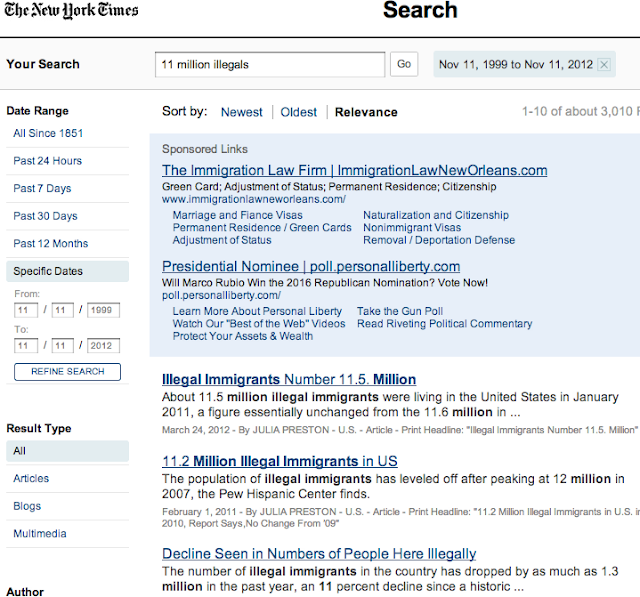Screen dimensions: 640x597
Task: Filter result type to Articles
Action: 31,478
